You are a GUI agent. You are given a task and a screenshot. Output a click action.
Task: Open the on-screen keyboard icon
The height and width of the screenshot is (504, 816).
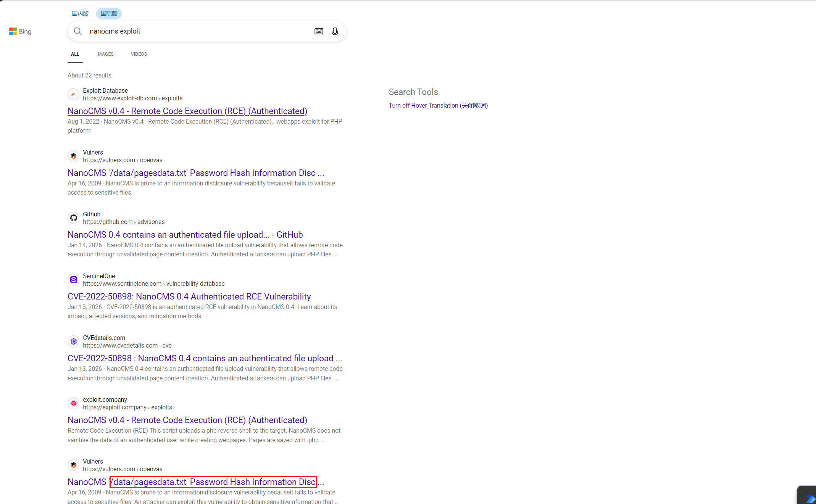319,31
